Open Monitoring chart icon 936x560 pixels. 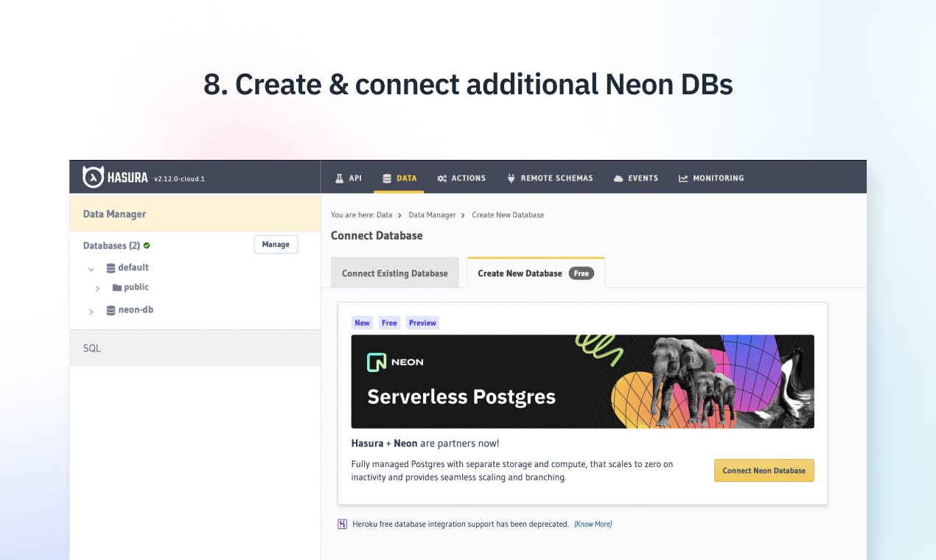[x=683, y=178]
